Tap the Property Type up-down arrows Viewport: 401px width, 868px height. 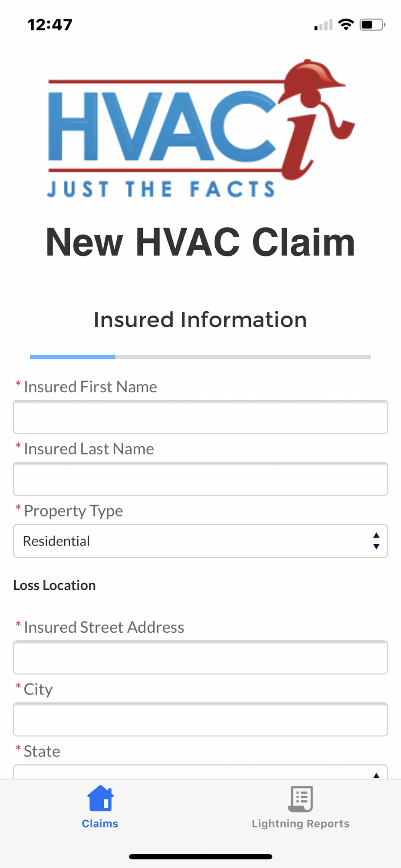[x=376, y=541]
